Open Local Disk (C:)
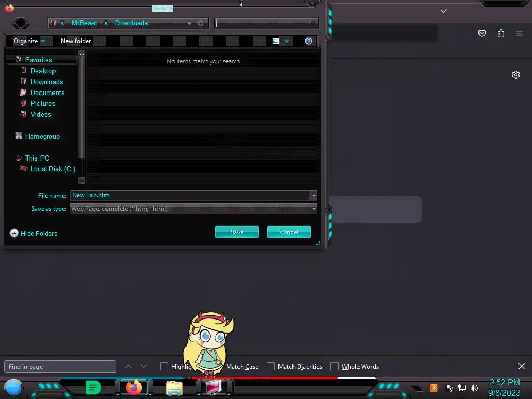Image resolution: width=532 pixels, height=399 pixels. [x=53, y=169]
